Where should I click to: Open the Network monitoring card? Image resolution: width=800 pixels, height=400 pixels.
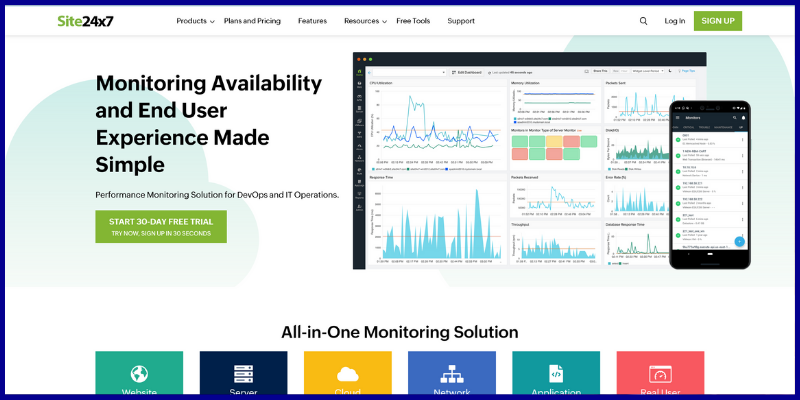(x=452, y=372)
